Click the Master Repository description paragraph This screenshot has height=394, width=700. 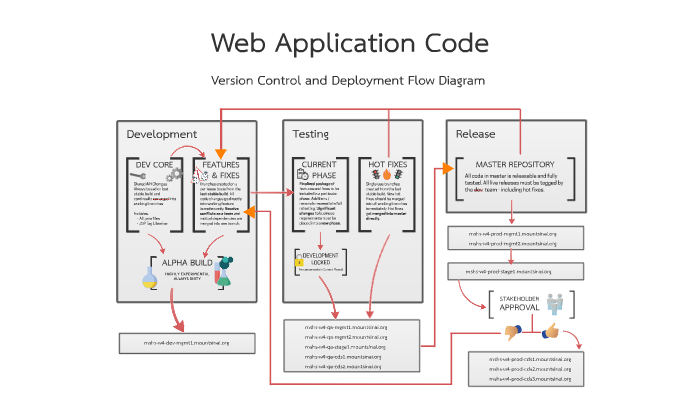514,183
